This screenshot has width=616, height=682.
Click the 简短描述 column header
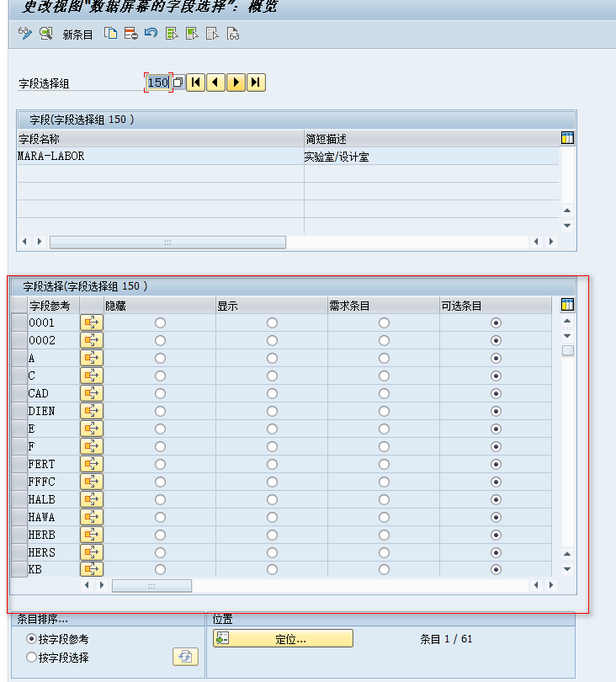point(431,139)
